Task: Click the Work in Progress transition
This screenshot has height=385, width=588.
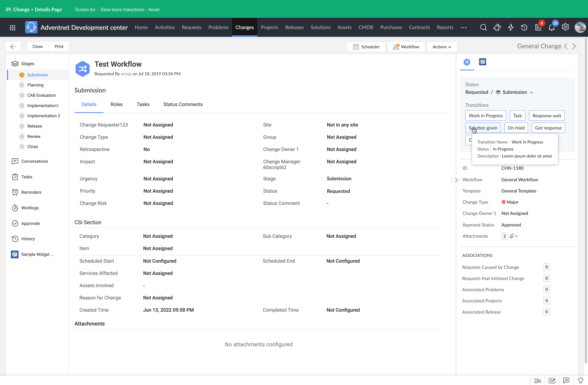Action: click(486, 116)
